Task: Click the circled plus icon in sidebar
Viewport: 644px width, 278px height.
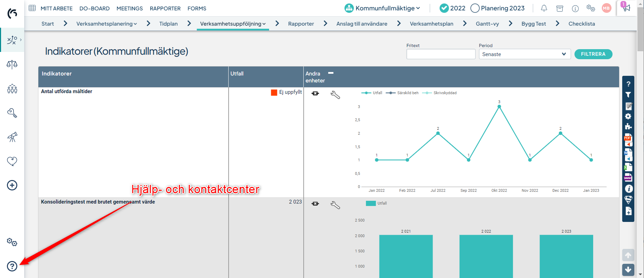Action: click(x=12, y=185)
